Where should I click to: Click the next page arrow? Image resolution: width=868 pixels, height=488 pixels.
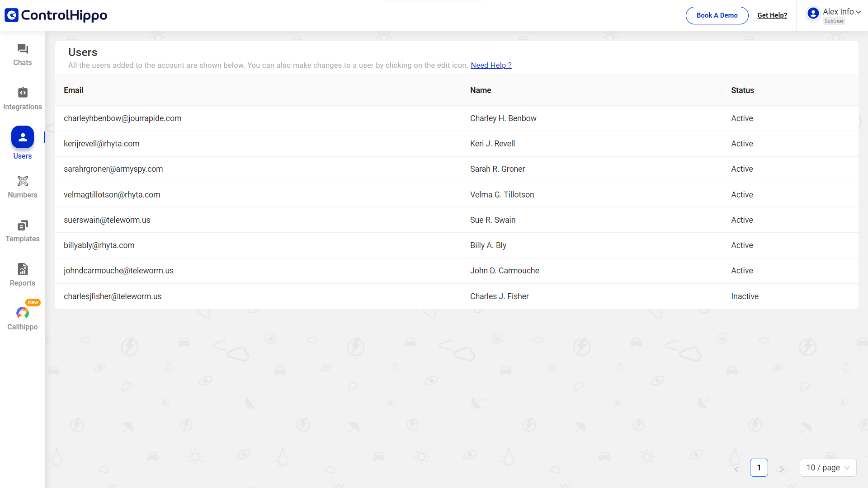tap(782, 469)
